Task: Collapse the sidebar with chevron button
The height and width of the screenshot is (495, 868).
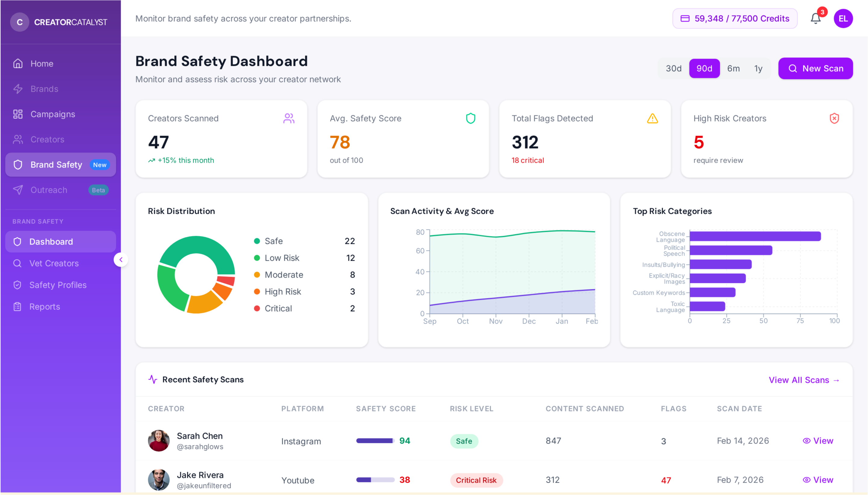Action: pyautogui.click(x=121, y=260)
